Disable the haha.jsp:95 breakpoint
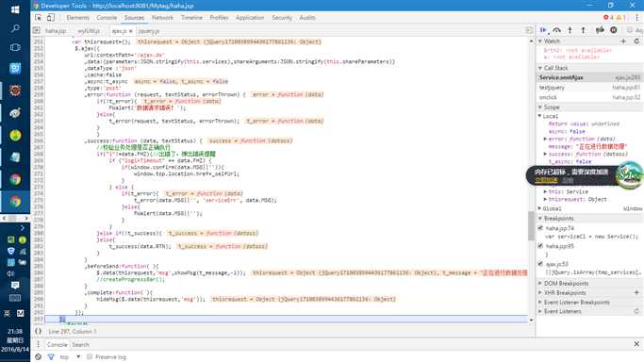644x362 pixels. [x=540, y=246]
